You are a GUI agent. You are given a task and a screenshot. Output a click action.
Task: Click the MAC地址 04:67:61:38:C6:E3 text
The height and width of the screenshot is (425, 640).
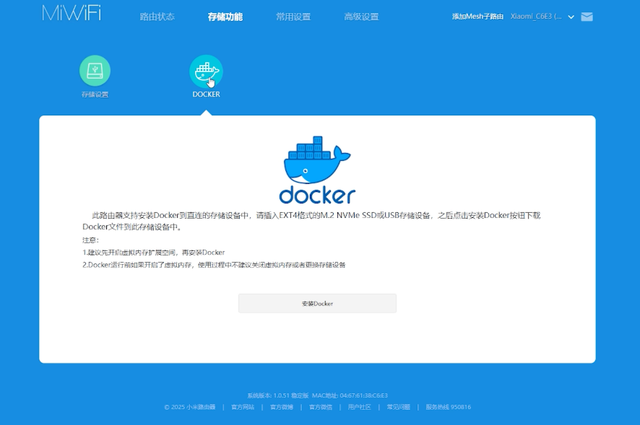click(x=350, y=395)
